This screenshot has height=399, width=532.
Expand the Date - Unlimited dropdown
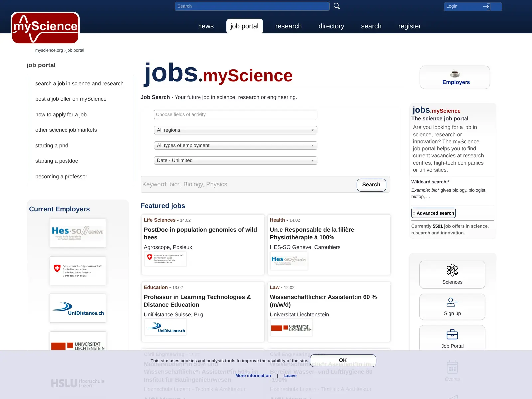click(x=235, y=160)
